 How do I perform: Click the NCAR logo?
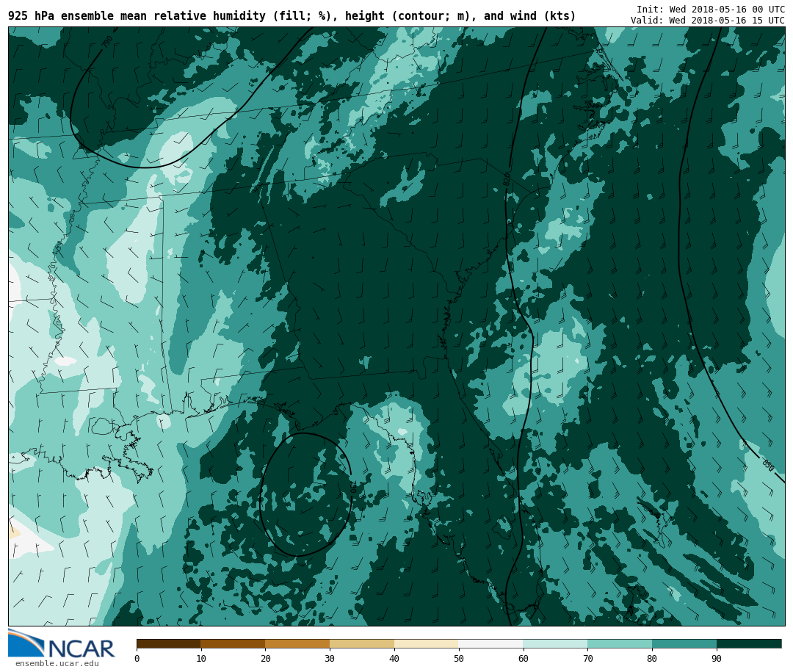point(62,644)
